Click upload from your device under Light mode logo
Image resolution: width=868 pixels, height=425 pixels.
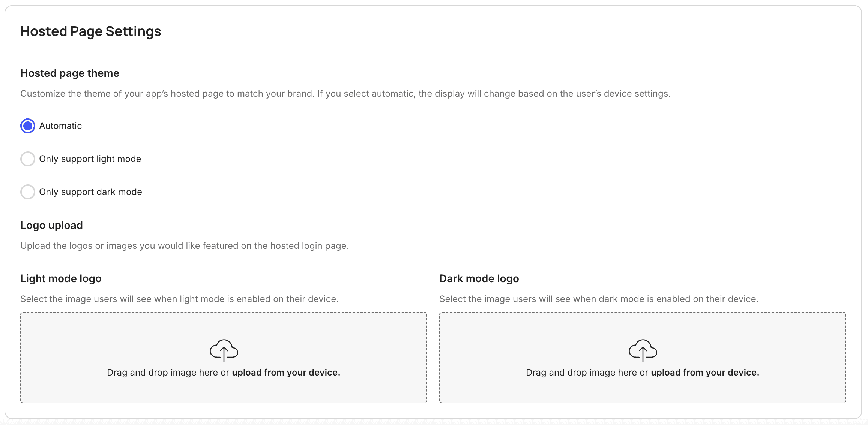[x=285, y=372]
